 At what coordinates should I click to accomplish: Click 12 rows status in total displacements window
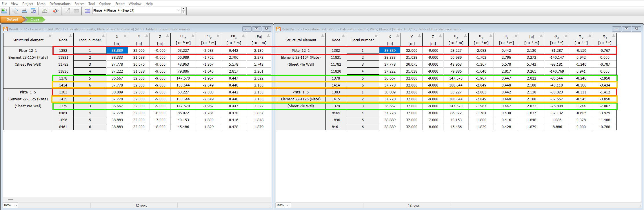coord(414,205)
